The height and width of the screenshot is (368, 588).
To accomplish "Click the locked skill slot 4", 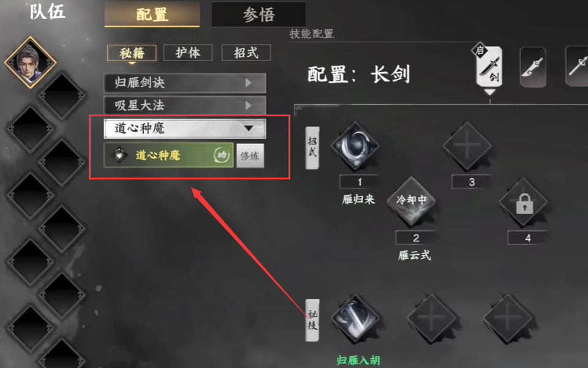I will [524, 202].
